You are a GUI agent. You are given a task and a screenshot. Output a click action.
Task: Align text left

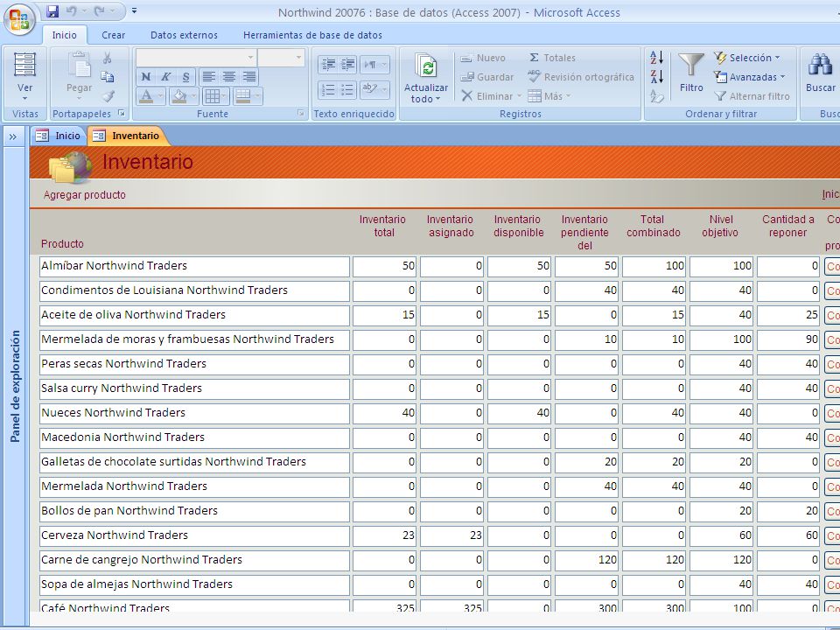point(209,77)
